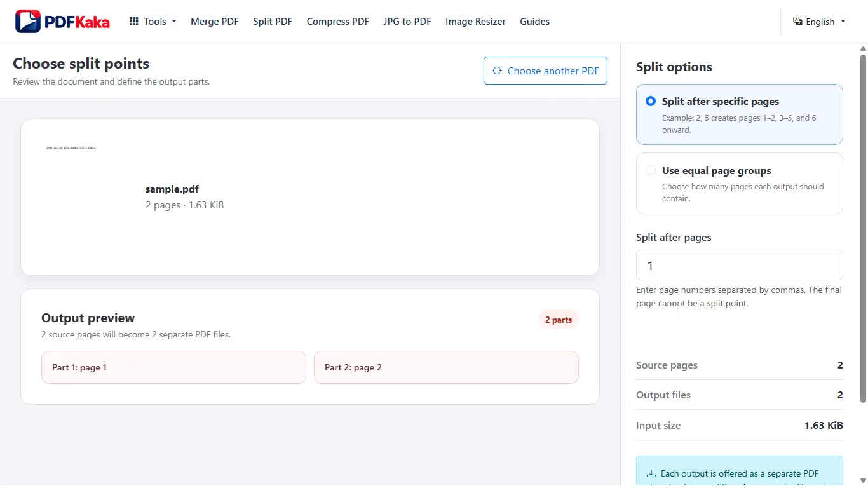Go to Merge PDF
The image size is (868, 488).
pyautogui.click(x=215, y=22)
